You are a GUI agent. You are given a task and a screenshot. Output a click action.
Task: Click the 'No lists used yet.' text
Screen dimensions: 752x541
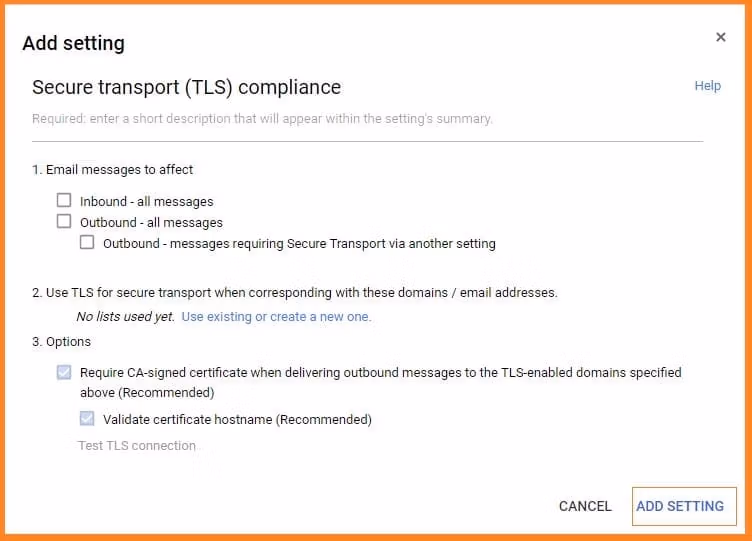[x=125, y=317]
